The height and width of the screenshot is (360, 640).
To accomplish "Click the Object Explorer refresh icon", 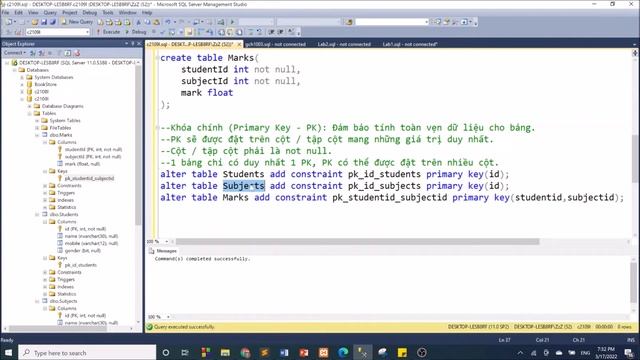I will (68, 53).
